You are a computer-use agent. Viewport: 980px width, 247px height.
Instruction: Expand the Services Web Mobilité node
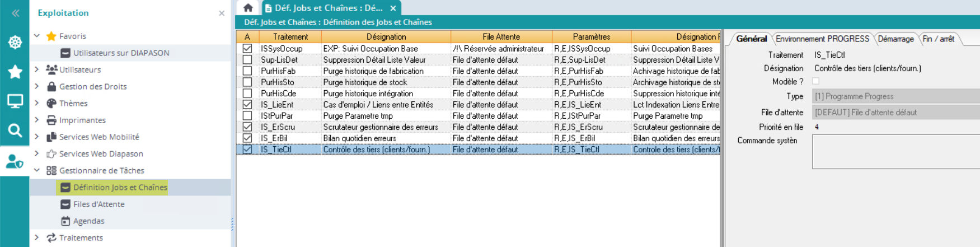[x=37, y=137]
